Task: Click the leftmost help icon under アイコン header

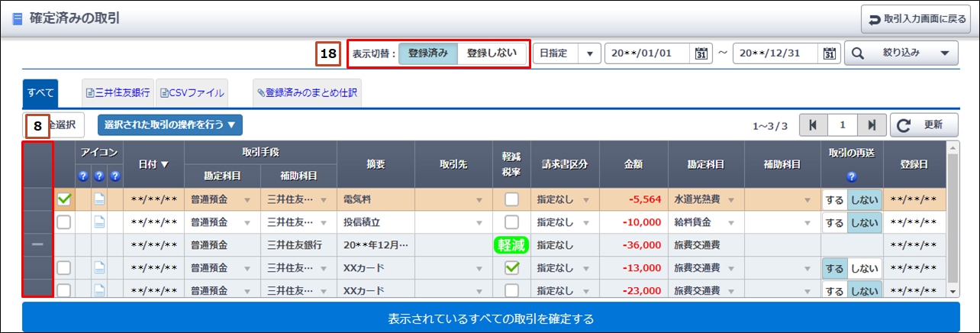Action: 83,176
